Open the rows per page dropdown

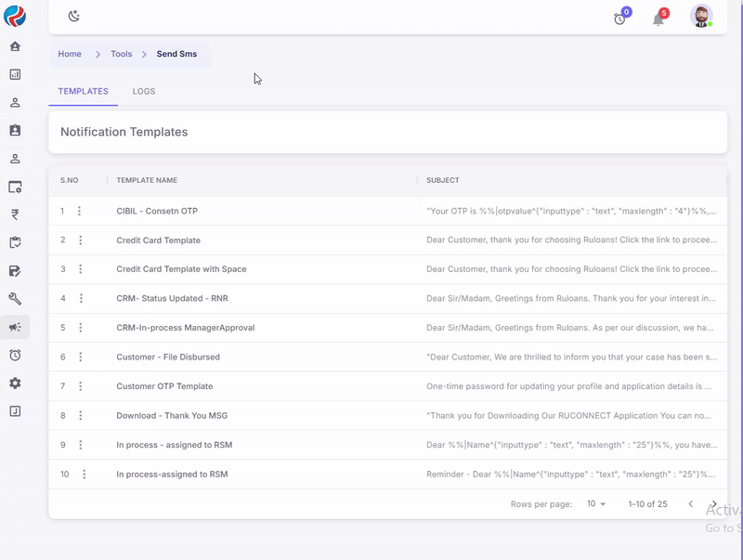(595, 504)
